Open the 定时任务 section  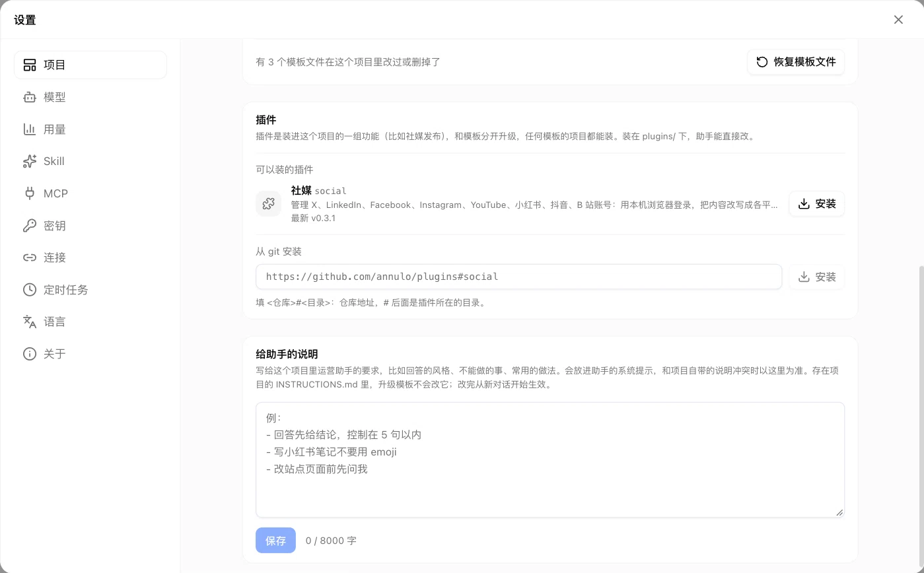(x=90, y=290)
